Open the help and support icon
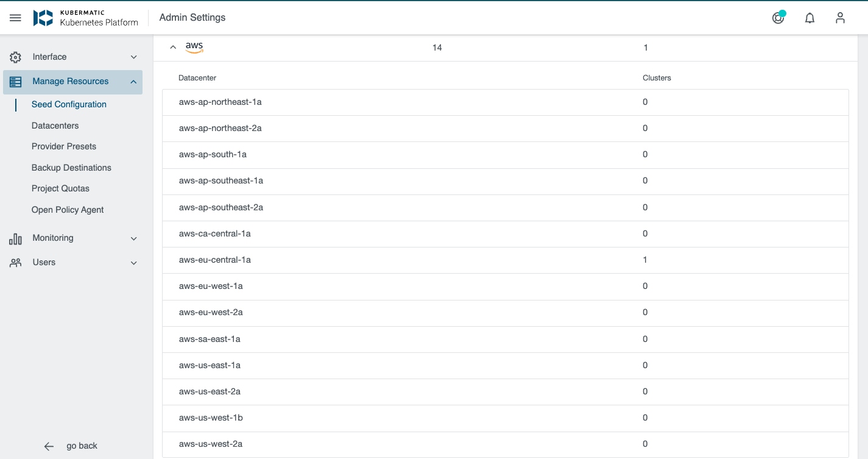Image resolution: width=868 pixels, height=459 pixels. click(778, 18)
